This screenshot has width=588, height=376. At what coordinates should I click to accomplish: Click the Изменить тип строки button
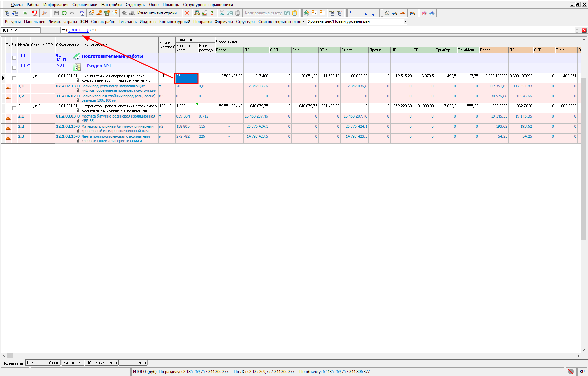click(158, 13)
